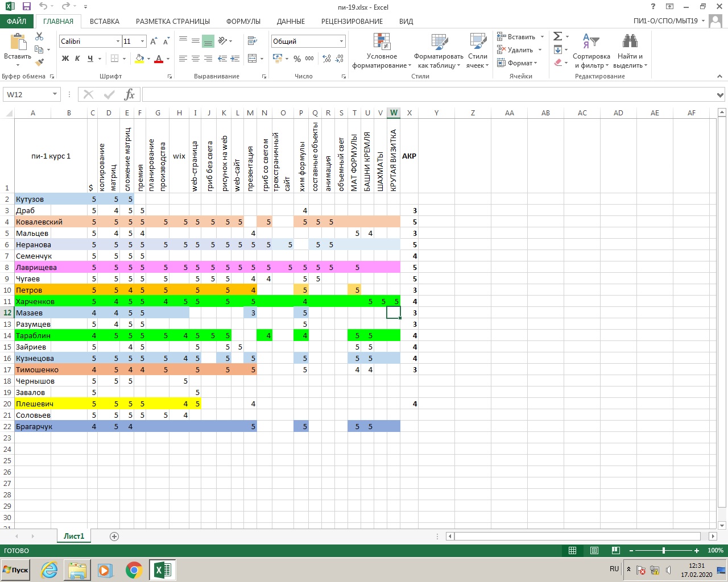
Task: Add a new sheet with plus icon
Action: (114, 537)
